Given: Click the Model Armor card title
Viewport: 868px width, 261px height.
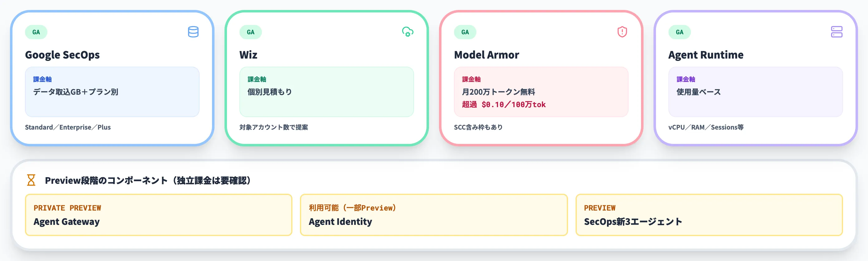Looking at the screenshot, I should [x=486, y=55].
